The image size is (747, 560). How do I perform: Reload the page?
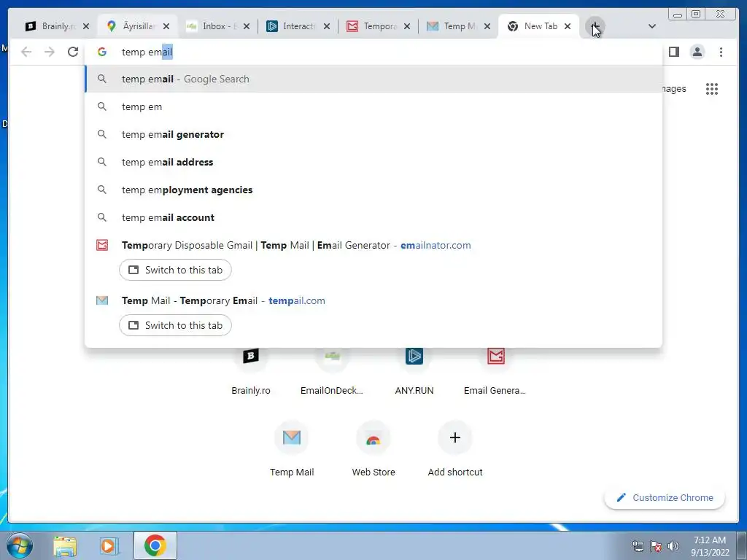pos(73,52)
